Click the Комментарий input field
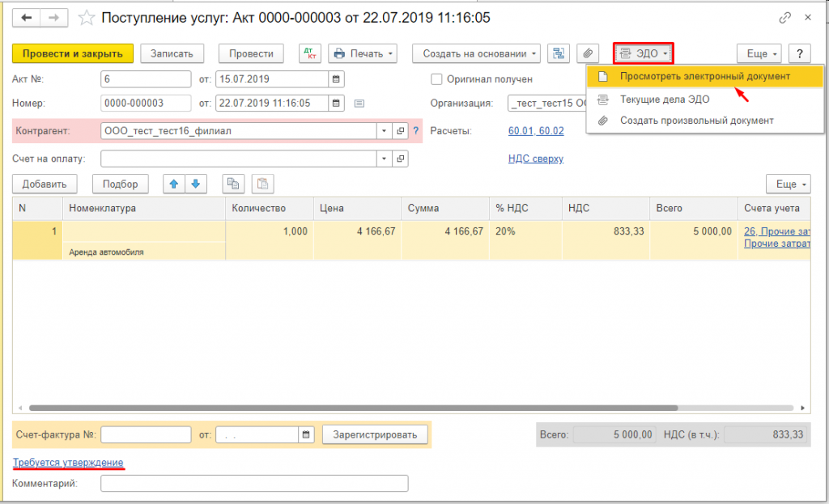Screen dimensions: 829x504 [x=254, y=484]
